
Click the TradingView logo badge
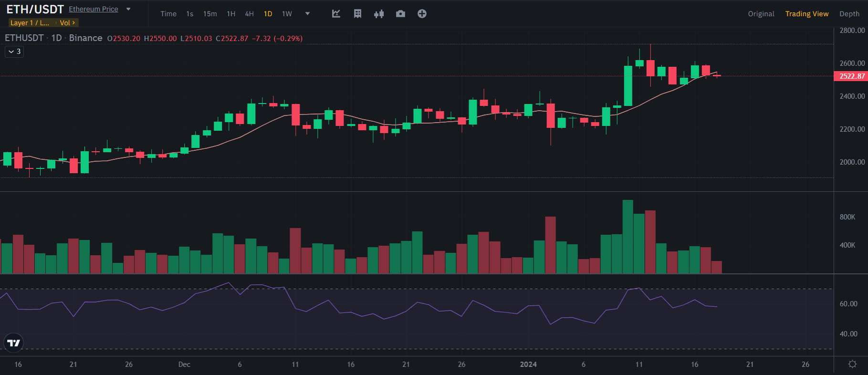(13, 343)
